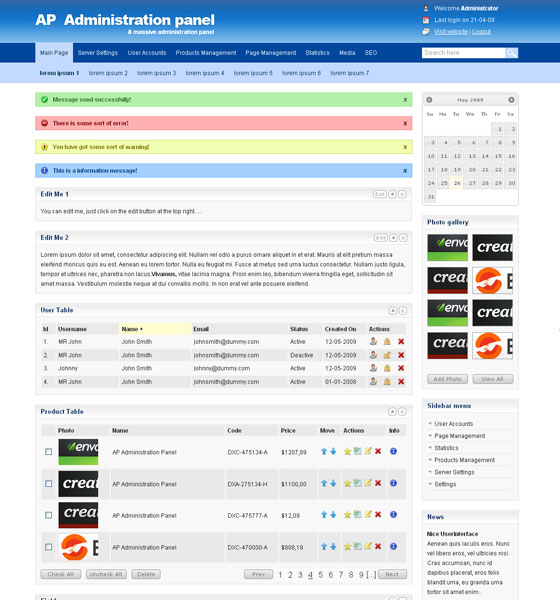Info icon for product DXC-470000-A
This screenshot has width=560, height=600.
(x=393, y=546)
